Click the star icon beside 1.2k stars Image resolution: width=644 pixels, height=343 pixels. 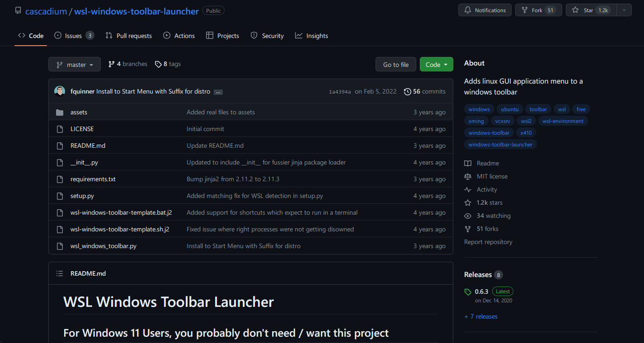[x=468, y=202]
